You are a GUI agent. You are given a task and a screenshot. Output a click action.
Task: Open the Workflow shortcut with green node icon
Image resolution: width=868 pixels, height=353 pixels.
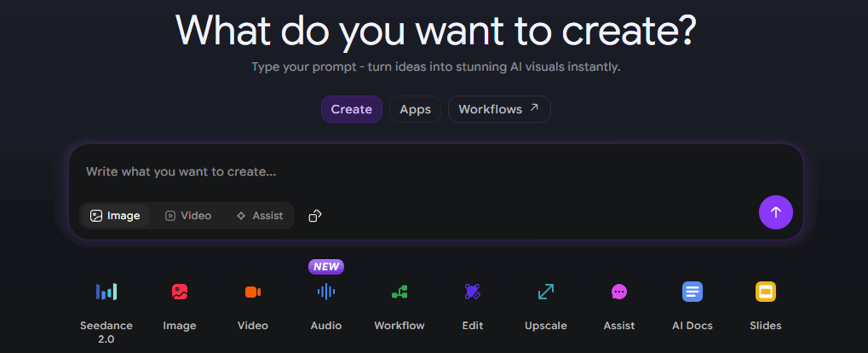[x=400, y=292]
